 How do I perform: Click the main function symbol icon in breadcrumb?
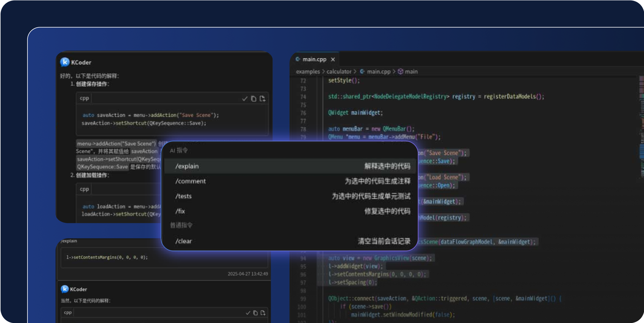[x=401, y=72]
